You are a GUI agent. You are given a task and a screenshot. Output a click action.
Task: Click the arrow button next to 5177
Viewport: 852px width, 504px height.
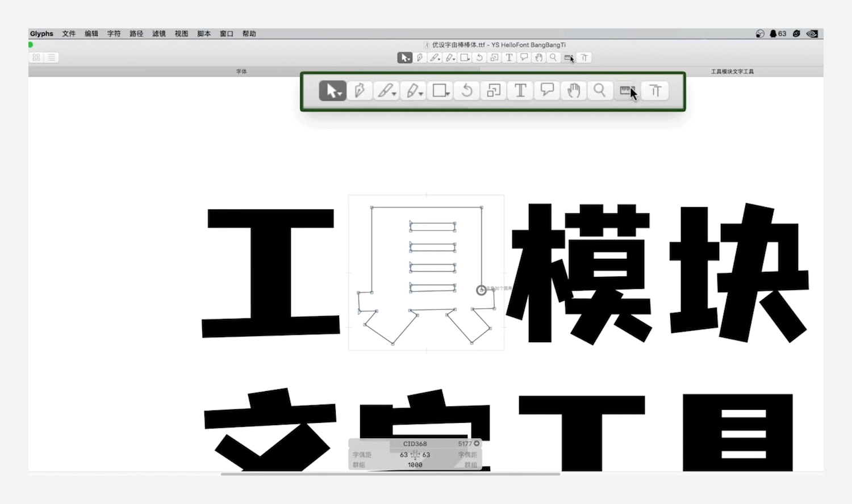click(477, 444)
